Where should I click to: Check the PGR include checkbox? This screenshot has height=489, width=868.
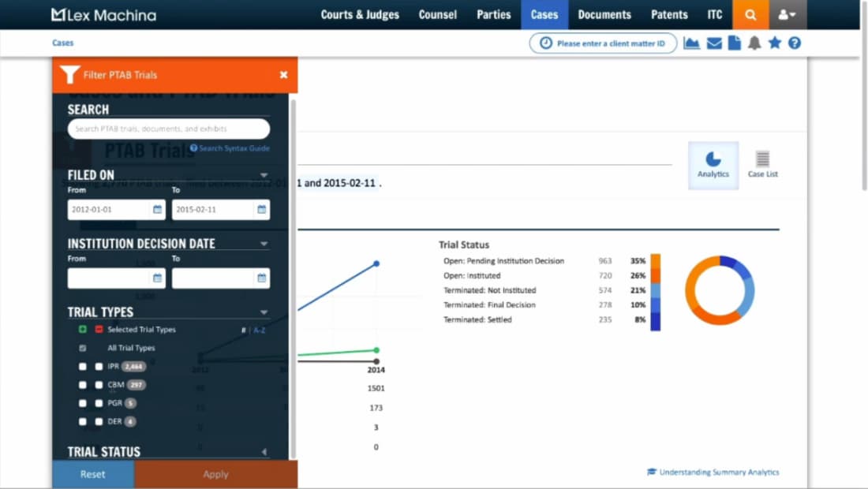click(x=83, y=403)
